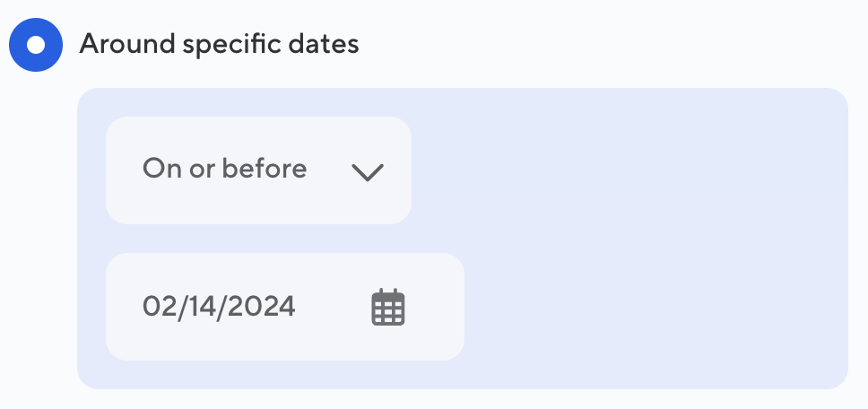868x409 pixels.
Task: Click the 02/14/2024 date text
Action: (219, 307)
